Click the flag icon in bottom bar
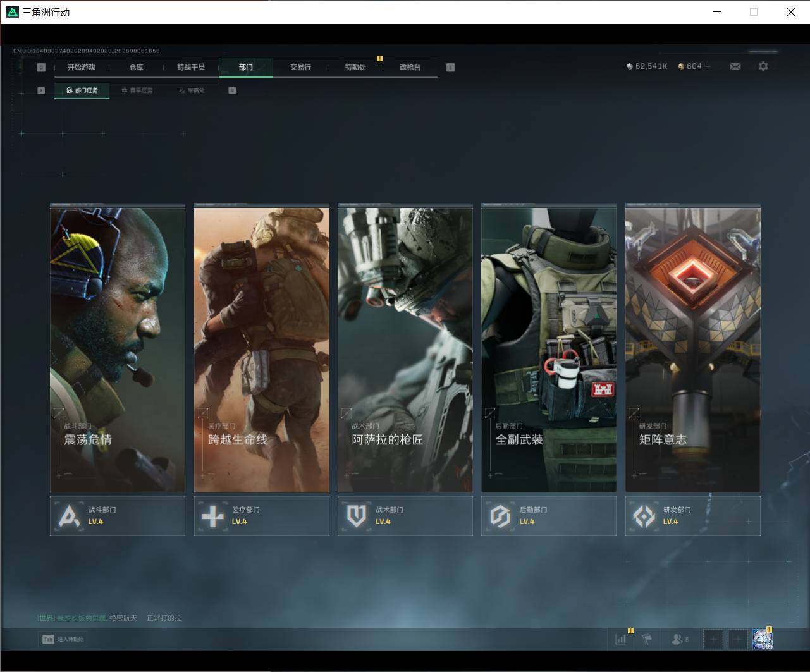Image resolution: width=810 pixels, height=672 pixels. 647,640
